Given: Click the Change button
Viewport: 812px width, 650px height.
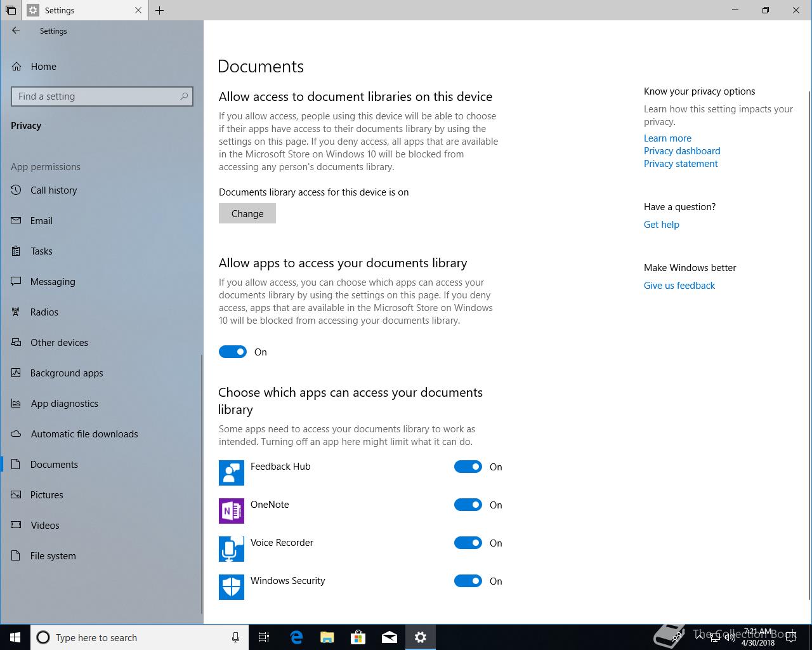Looking at the screenshot, I should tap(247, 213).
